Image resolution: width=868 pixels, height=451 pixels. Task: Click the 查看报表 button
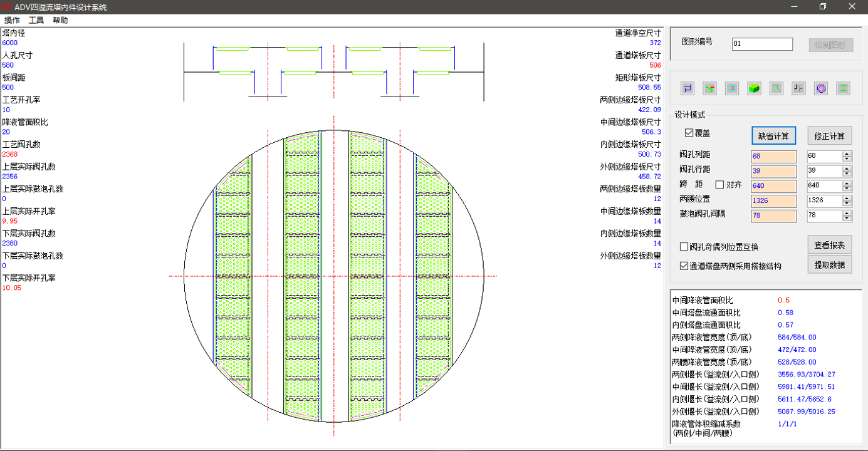(x=829, y=244)
